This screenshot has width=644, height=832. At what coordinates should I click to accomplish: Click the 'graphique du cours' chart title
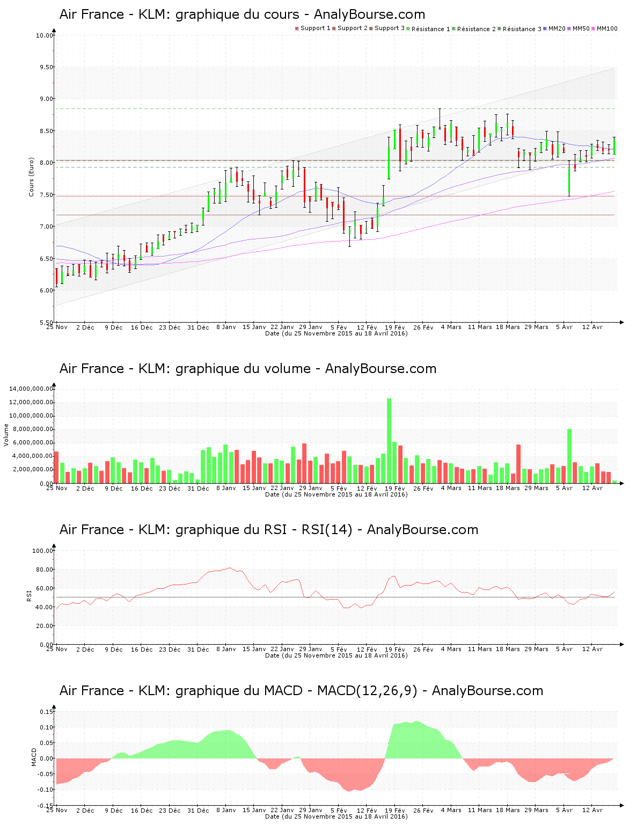tap(242, 14)
